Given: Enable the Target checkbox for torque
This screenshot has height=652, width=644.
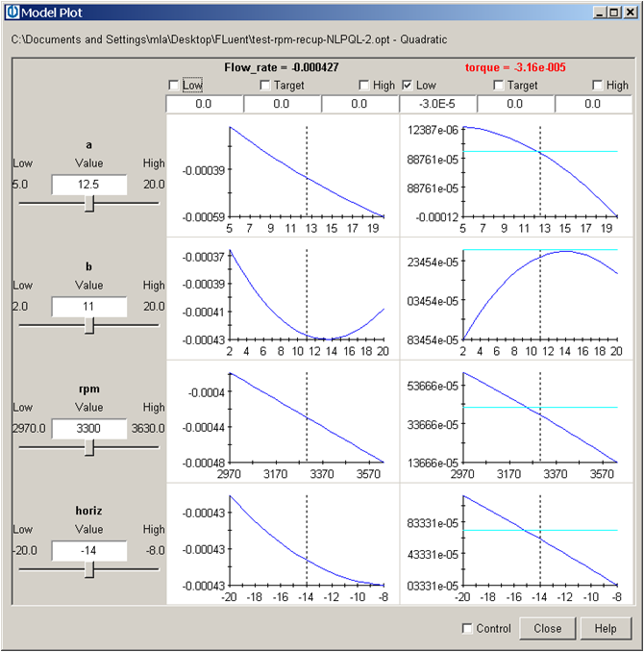Looking at the screenshot, I should coord(500,86).
